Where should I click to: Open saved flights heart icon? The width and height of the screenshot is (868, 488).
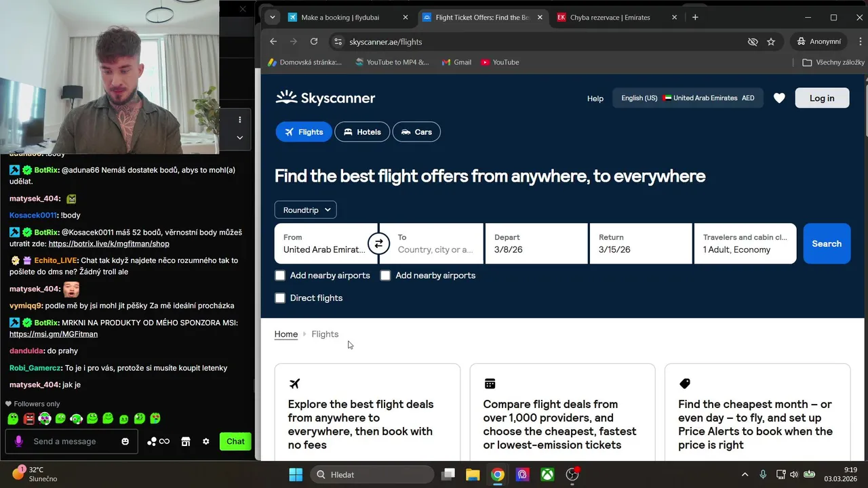point(779,98)
